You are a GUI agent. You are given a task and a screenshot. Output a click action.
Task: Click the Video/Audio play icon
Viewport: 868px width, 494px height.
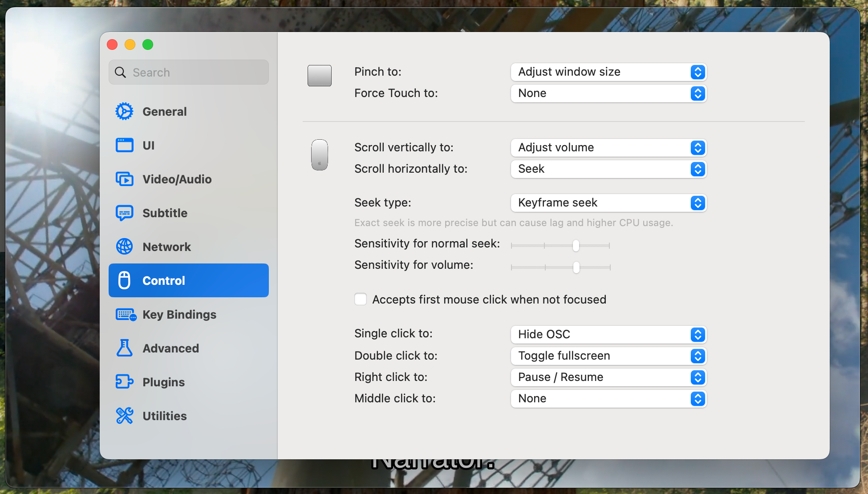tap(125, 179)
